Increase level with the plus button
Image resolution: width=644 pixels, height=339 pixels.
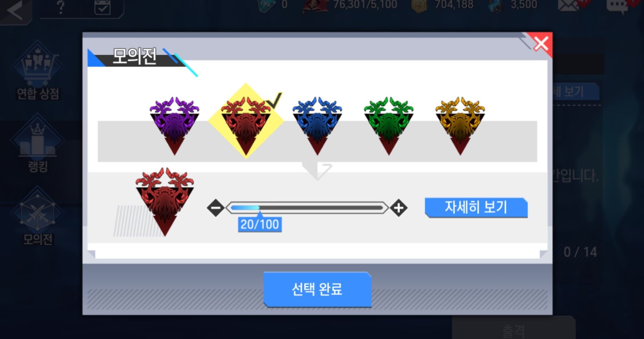398,208
